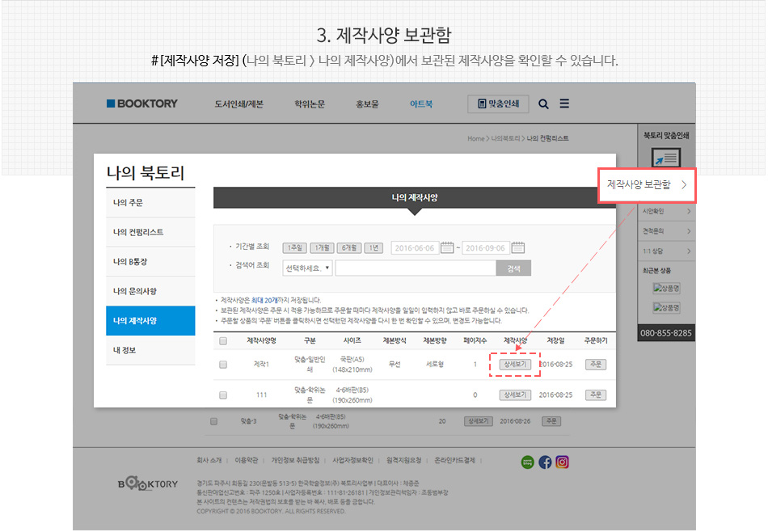This screenshot has width=768, height=532.
Task: Click the green Naver blog icon in the footer
Action: click(528, 462)
